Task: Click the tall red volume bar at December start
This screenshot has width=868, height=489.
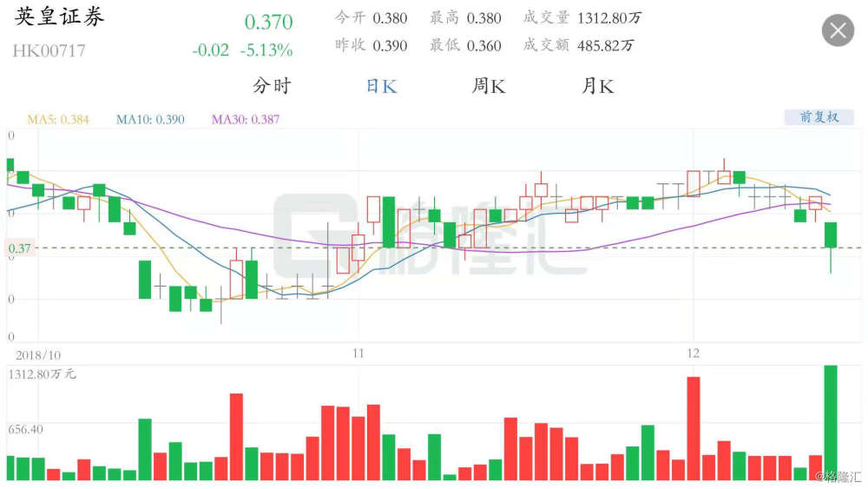Action: [x=693, y=428]
